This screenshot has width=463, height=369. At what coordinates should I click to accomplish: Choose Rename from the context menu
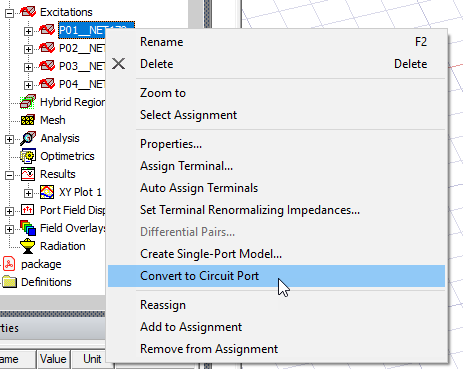(276, 42)
